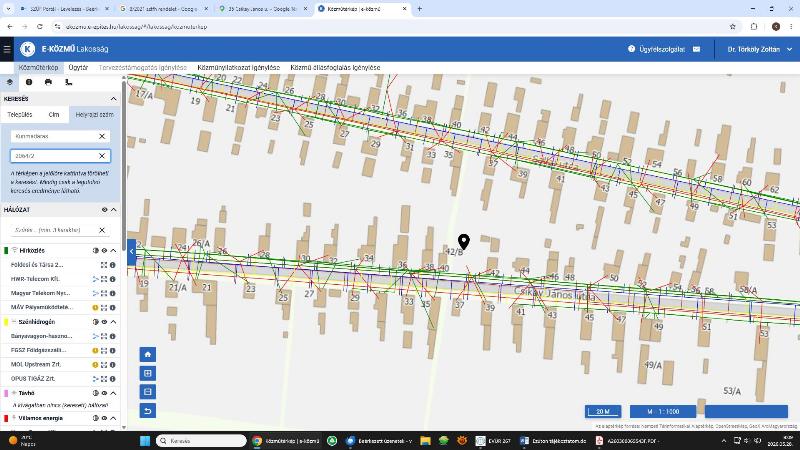Collapse the Távhő group chevron

click(x=113, y=393)
